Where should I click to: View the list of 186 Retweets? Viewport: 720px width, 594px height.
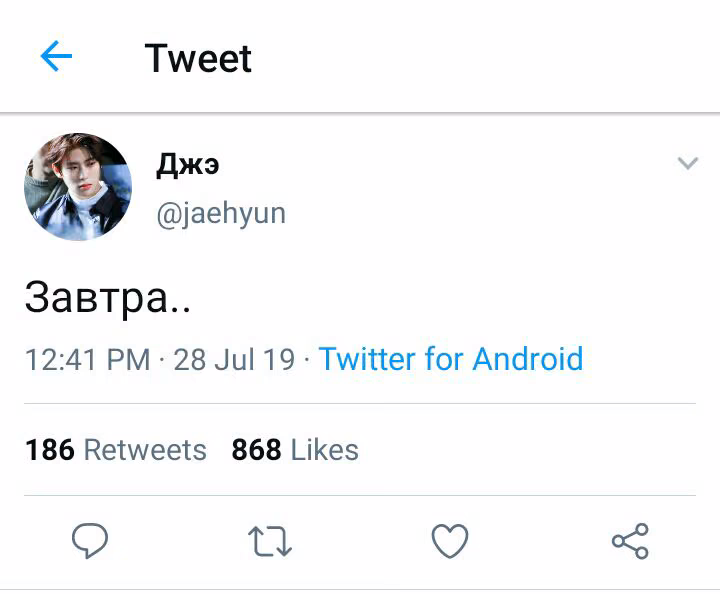pyautogui.click(x=116, y=449)
